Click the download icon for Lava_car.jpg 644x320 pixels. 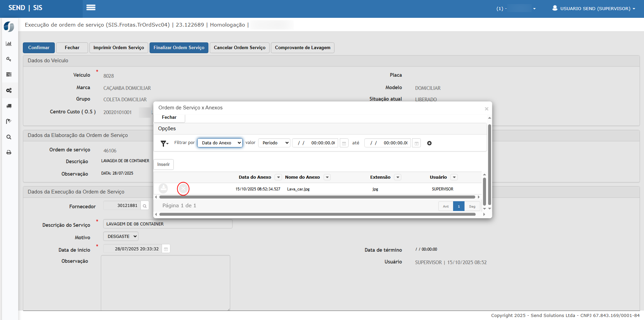tap(163, 188)
